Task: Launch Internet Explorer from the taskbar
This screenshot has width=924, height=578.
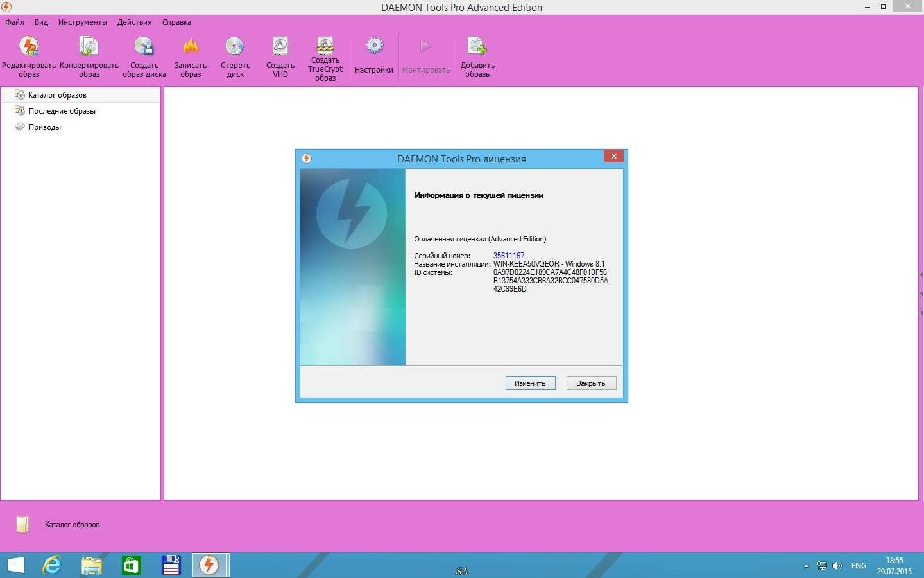Action: [52, 565]
